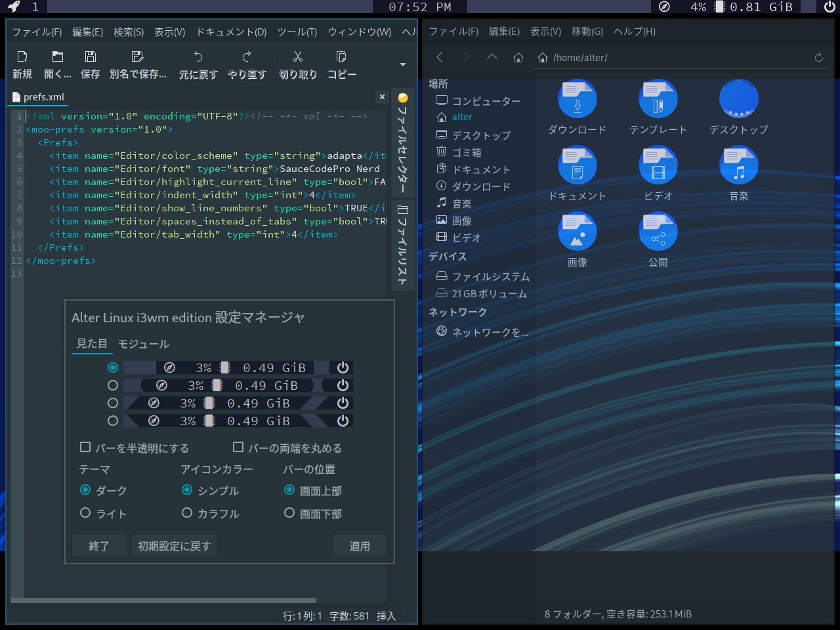Expand the editor toolbar overflow arrow
840x630 pixels.
click(x=403, y=64)
